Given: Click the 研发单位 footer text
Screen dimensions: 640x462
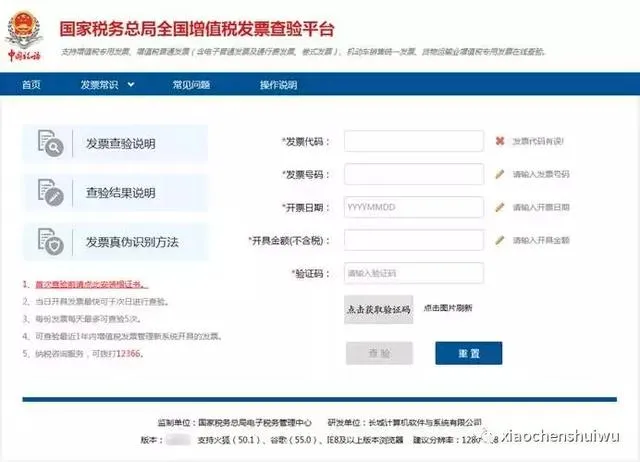Looking at the screenshot, I should [x=404, y=422].
